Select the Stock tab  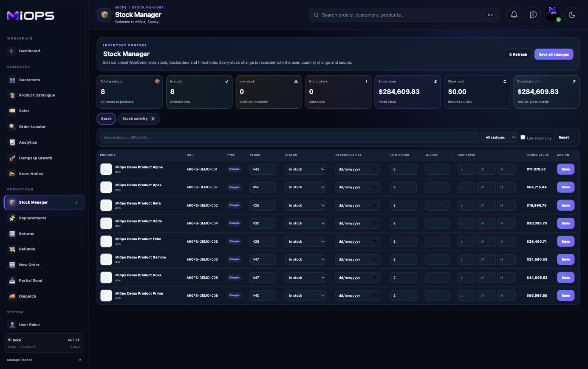pyautogui.click(x=106, y=119)
